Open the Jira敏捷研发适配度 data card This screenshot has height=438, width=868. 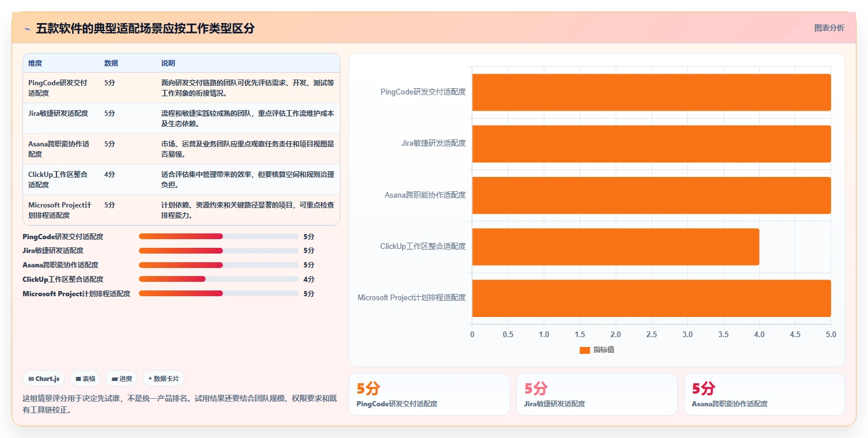coord(597,394)
